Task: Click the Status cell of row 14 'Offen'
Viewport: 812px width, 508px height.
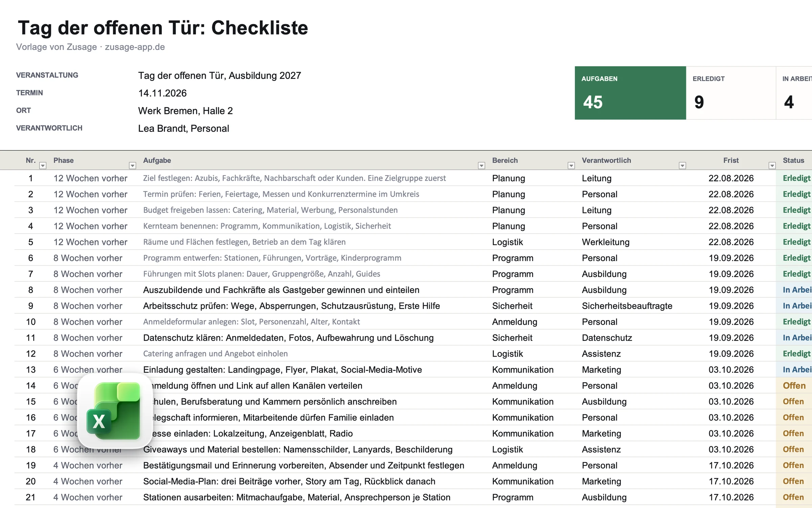Action: [x=794, y=385]
